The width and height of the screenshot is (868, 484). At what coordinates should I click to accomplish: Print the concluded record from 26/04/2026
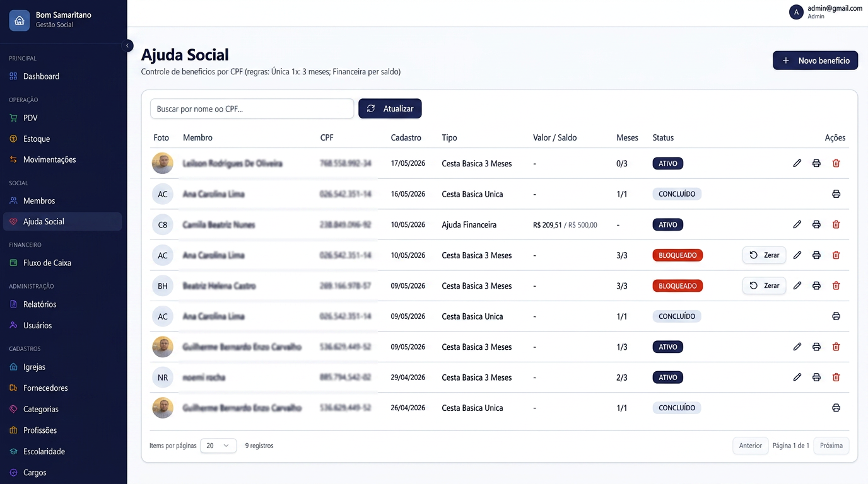(836, 408)
